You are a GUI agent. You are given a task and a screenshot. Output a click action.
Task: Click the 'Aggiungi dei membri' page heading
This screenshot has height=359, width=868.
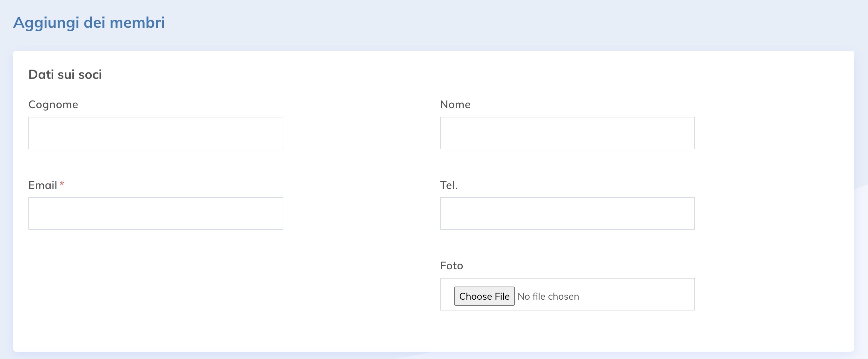click(89, 23)
